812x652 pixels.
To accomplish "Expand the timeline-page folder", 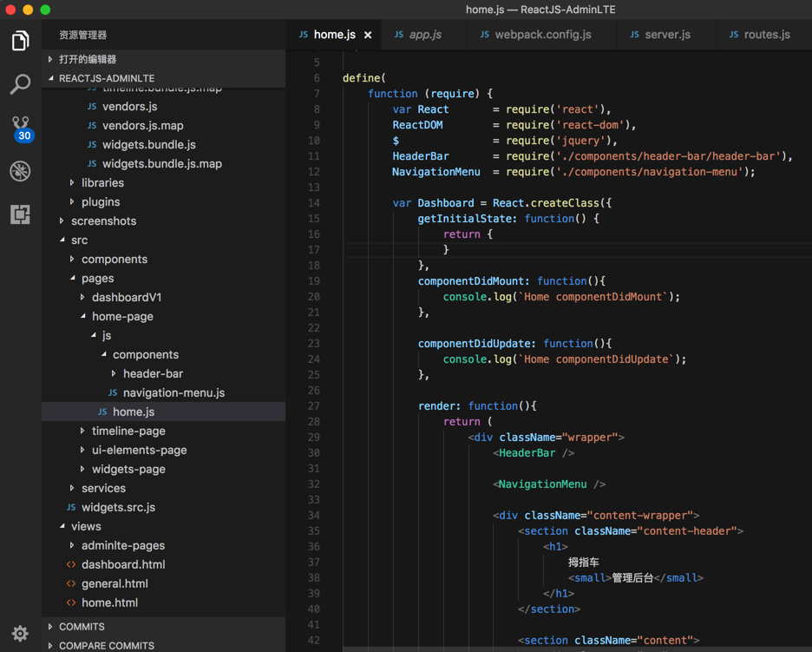I will pos(128,431).
